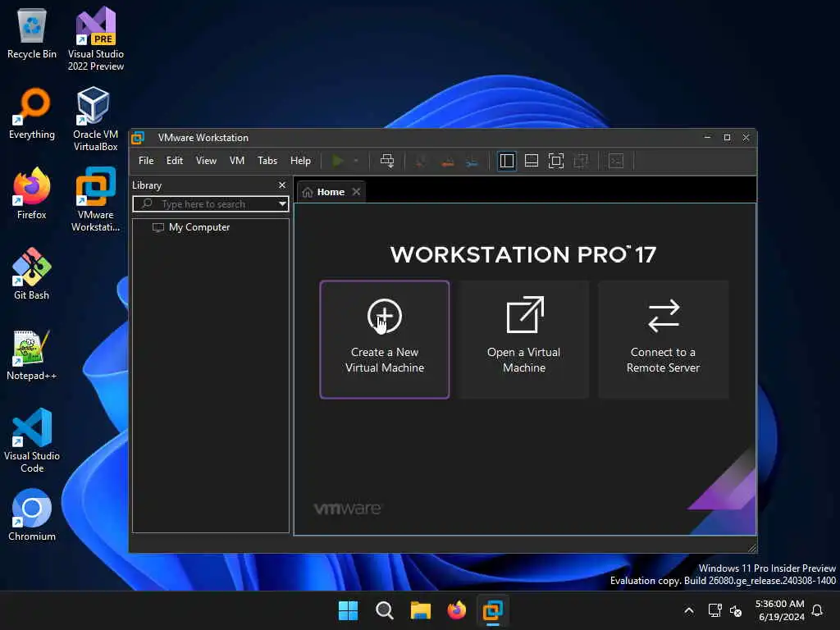Viewport: 840px width, 630px height.
Task: Click Connect to a Remote Server
Action: [x=663, y=340]
